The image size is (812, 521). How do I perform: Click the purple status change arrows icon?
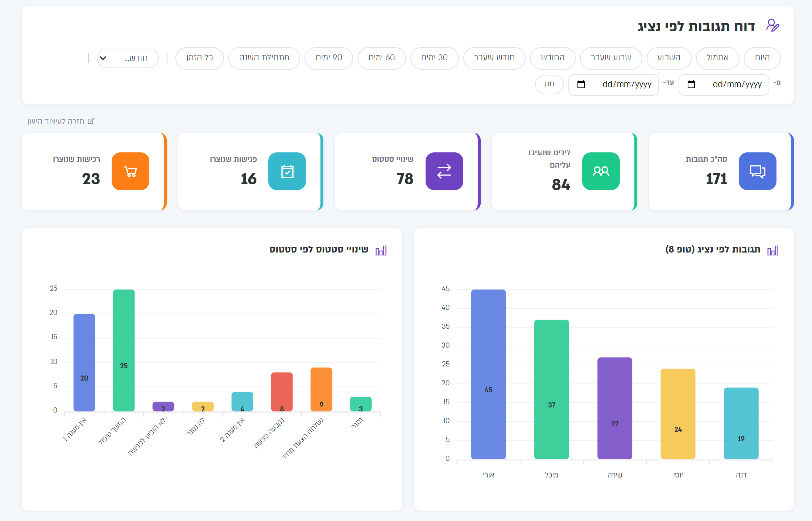click(x=444, y=171)
